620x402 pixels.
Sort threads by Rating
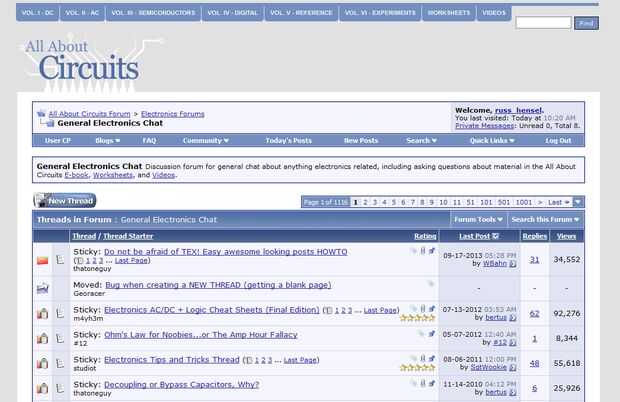pyautogui.click(x=425, y=236)
